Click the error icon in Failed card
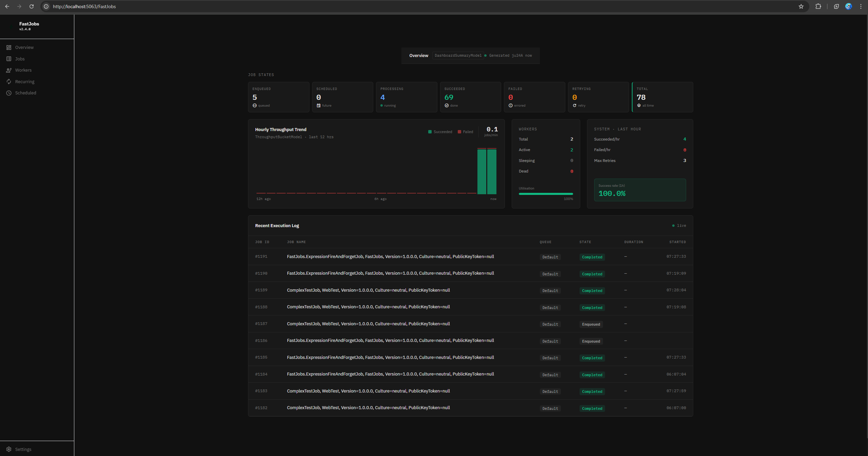Image resolution: width=868 pixels, height=456 pixels. click(510, 106)
